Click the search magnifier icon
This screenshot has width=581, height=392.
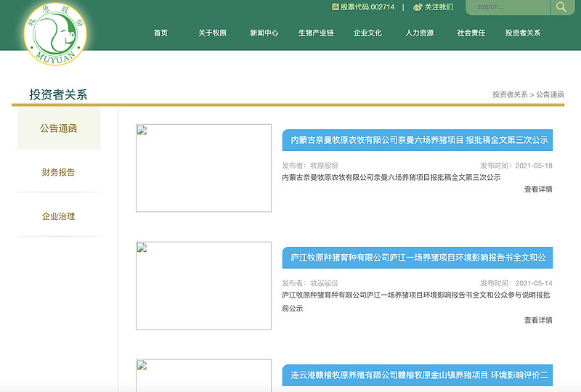pos(561,7)
